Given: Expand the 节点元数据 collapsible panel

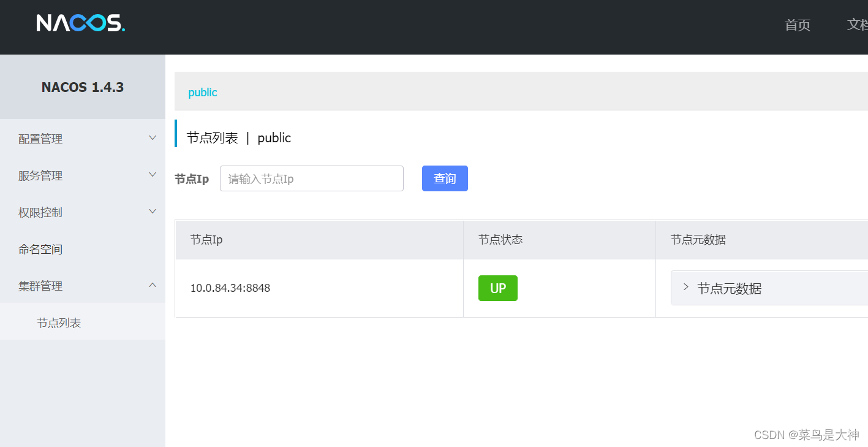Looking at the screenshot, I should pos(769,288).
